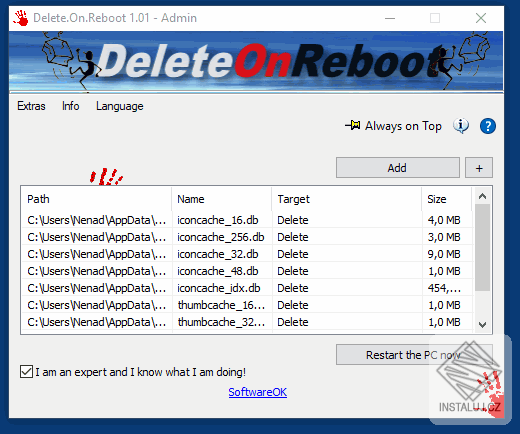Select the iconcache_16.db row

click(x=247, y=220)
